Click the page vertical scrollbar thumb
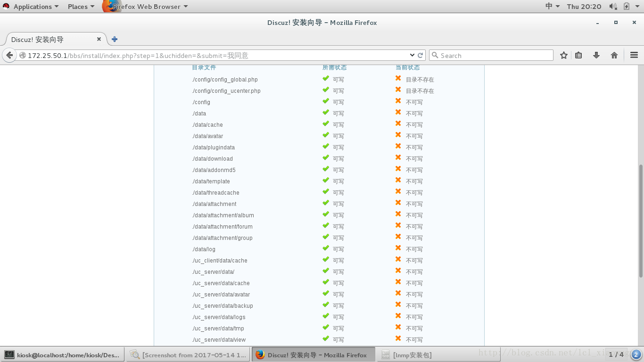 click(x=641, y=221)
